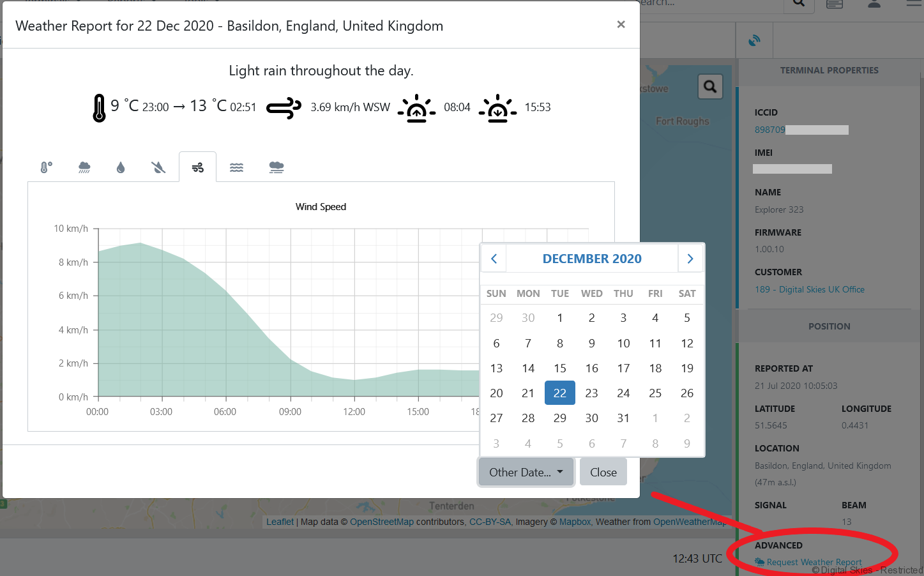This screenshot has height=576, width=924.
Task: Advance calendar to next month
Action: pos(690,259)
